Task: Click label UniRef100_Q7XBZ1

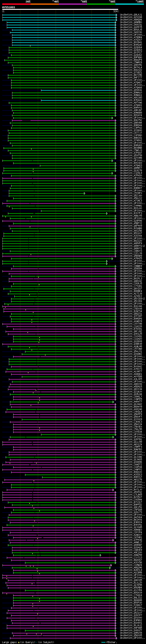Action: (x=131, y=72)
